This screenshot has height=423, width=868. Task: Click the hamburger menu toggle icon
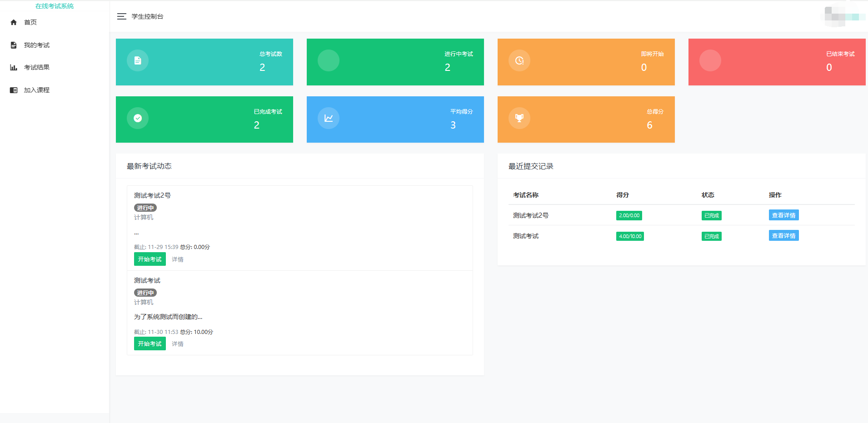(121, 16)
